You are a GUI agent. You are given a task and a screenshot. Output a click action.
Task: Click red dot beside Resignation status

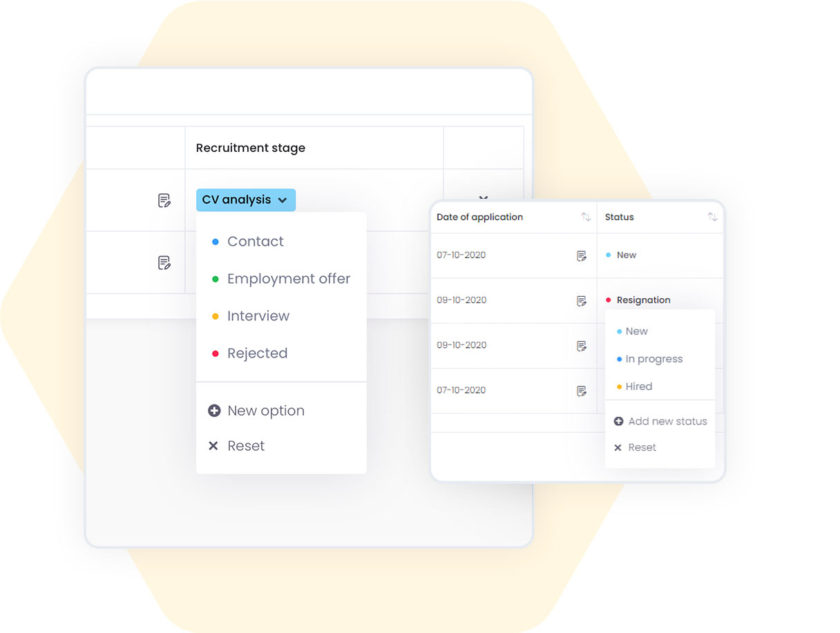608,300
